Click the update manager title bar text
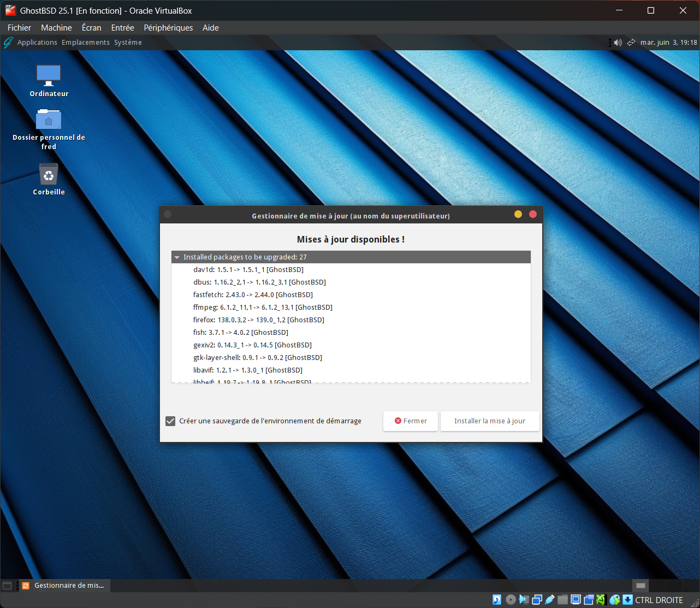The width and height of the screenshot is (700, 608). (351, 216)
